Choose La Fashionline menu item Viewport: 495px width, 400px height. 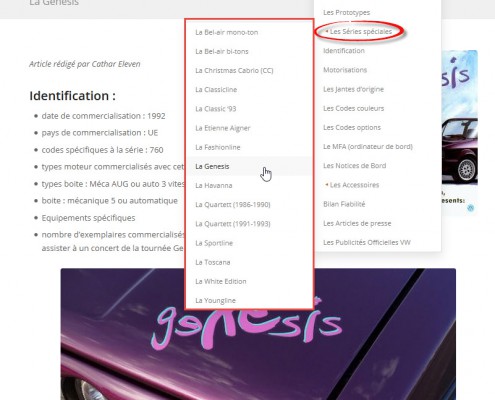pos(218,147)
